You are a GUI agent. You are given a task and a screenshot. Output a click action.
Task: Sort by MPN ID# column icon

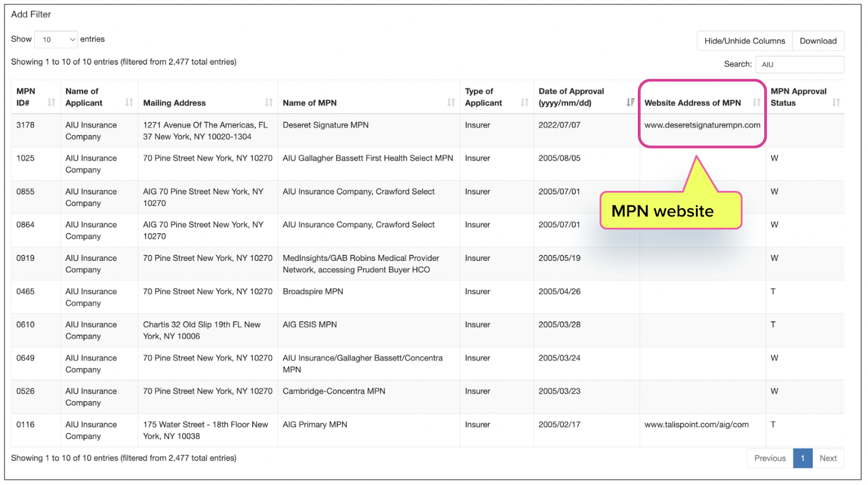click(52, 103)
